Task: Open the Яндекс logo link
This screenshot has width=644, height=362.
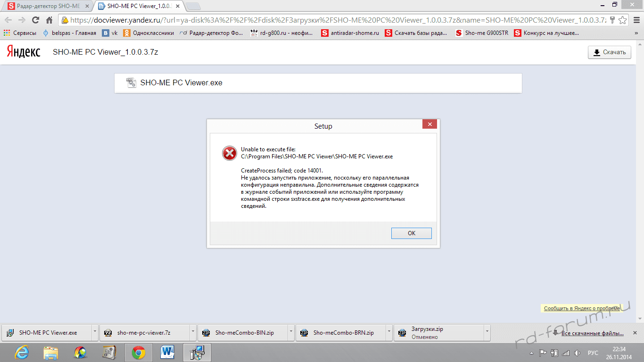Action: coord(24,52)
